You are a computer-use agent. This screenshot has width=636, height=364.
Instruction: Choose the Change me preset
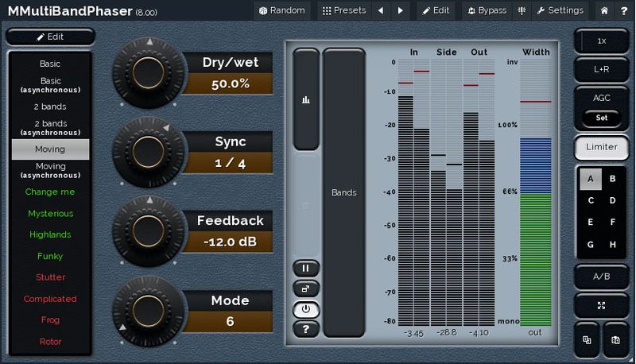50,192
